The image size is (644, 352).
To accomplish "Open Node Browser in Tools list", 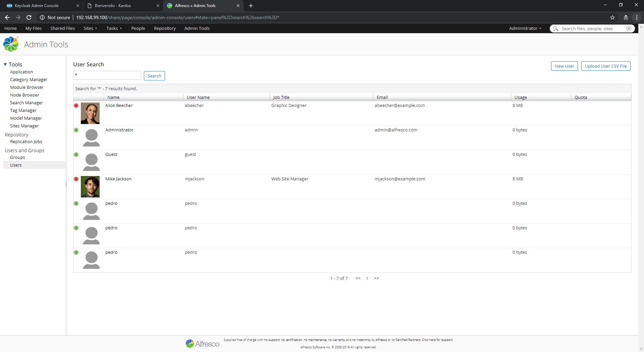I will [24, 95].
